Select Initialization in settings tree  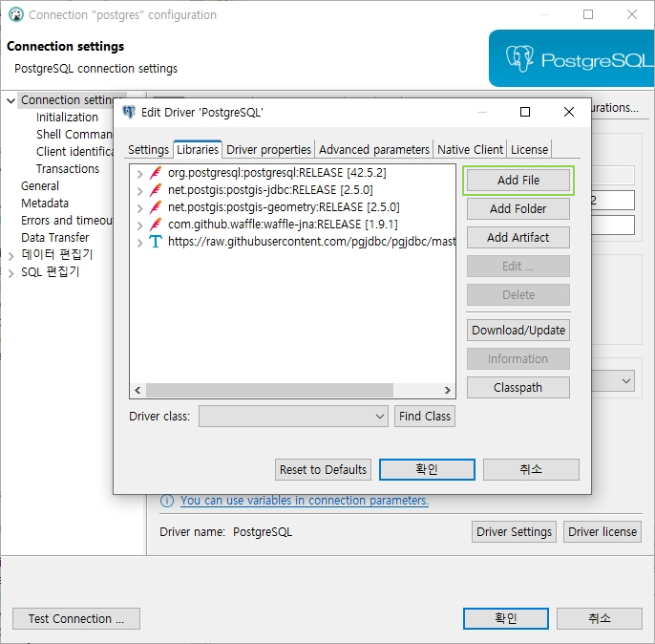(x=67, y=118)
